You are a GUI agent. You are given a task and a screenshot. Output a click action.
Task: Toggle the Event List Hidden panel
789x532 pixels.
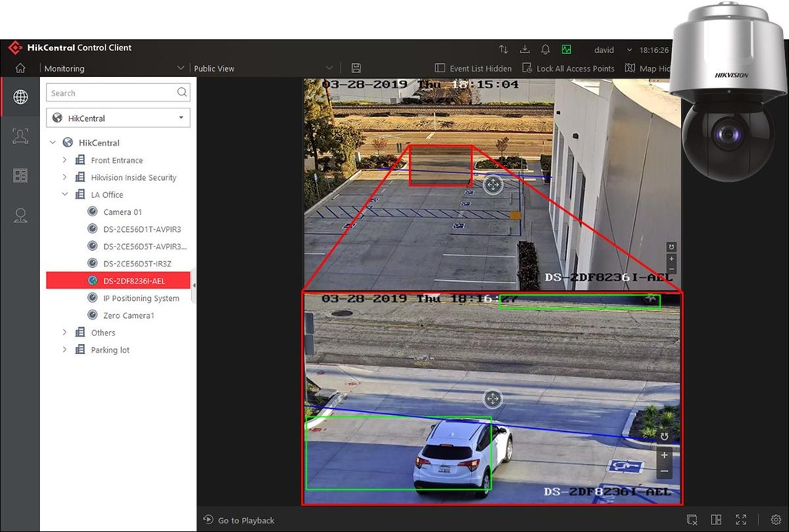click(x=473, y=68)
